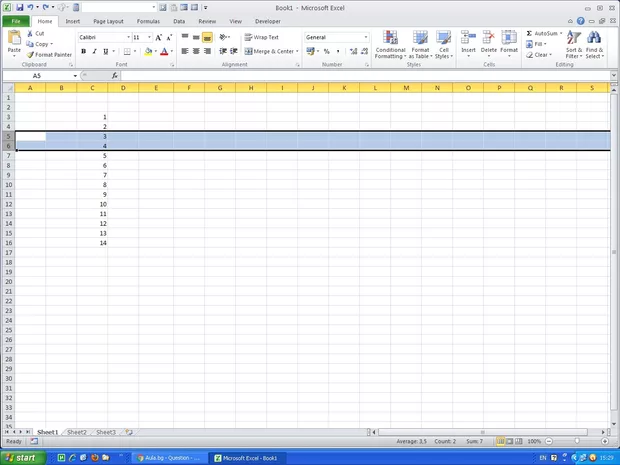Open the Name Box dropdown arrow
The height and width of the screenshot is (465, 620).
[x=73, y=75]
